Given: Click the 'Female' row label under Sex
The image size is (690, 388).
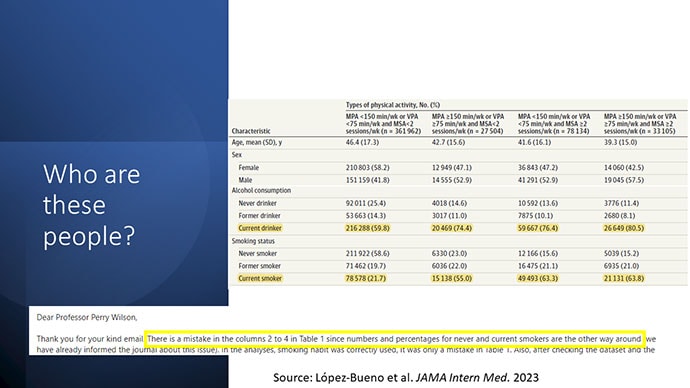Looking at the screenshot, I should point(249,168).
